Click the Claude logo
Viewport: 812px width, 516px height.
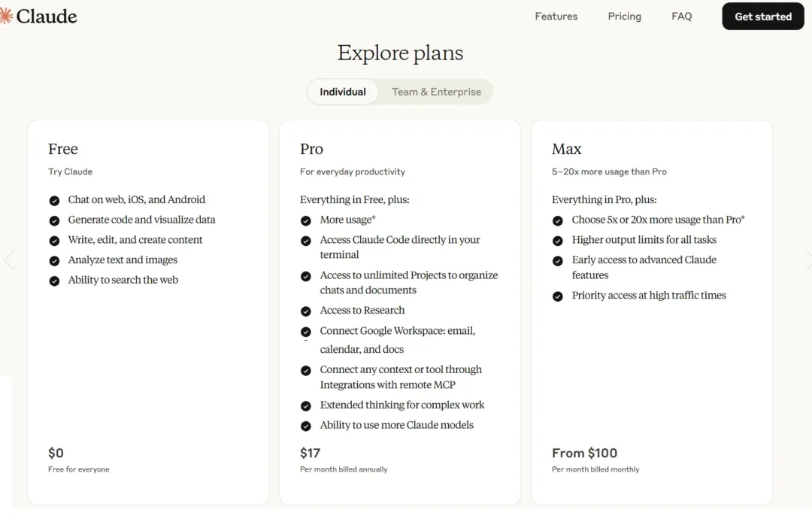pos(38,16)
